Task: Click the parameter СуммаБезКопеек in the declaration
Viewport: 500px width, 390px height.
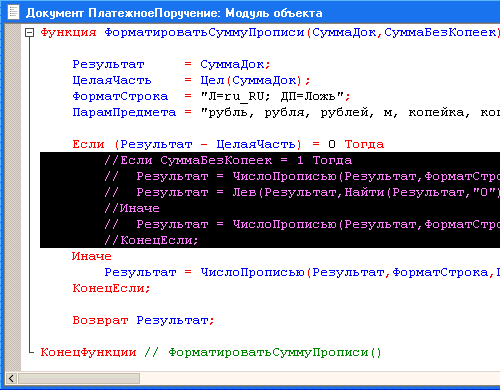Action: coord(440,32)
